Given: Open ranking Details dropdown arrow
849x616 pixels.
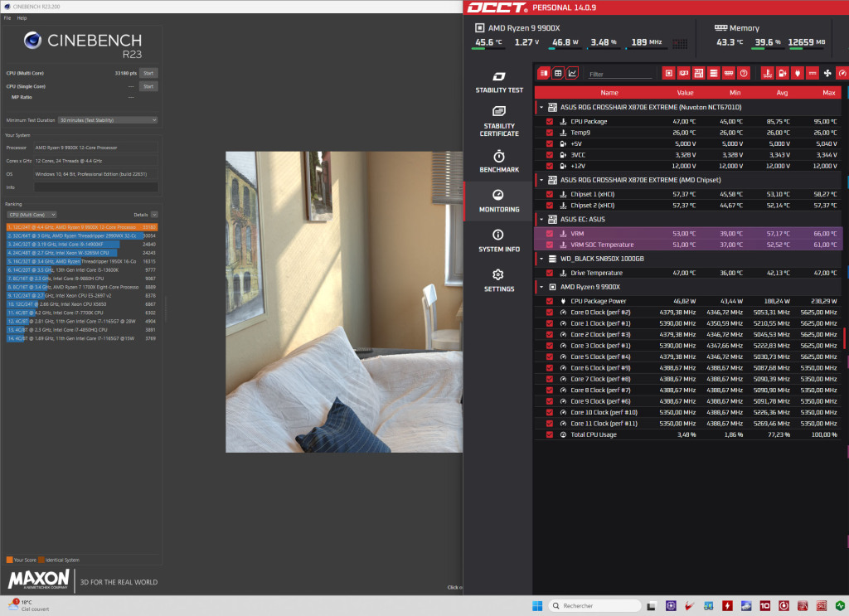Looking at the screenshot, I should coord(154,215).
